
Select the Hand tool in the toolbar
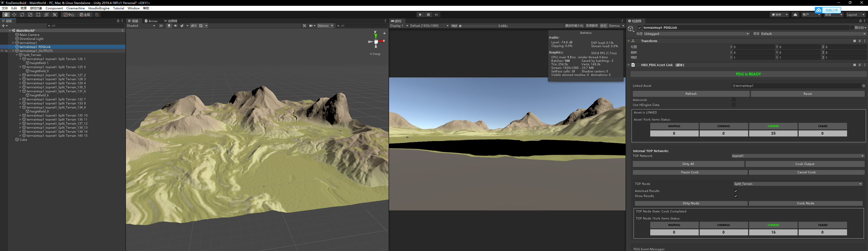(x=6, y=15)
